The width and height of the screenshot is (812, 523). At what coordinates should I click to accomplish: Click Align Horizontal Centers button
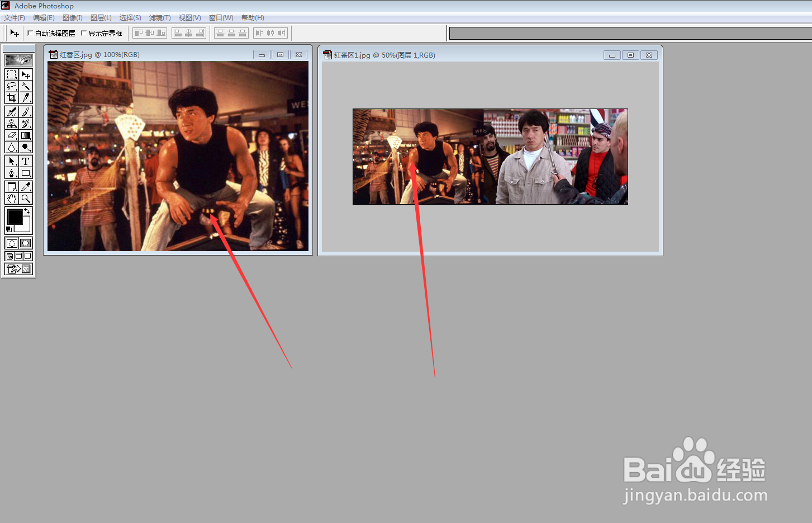point(189,33)
